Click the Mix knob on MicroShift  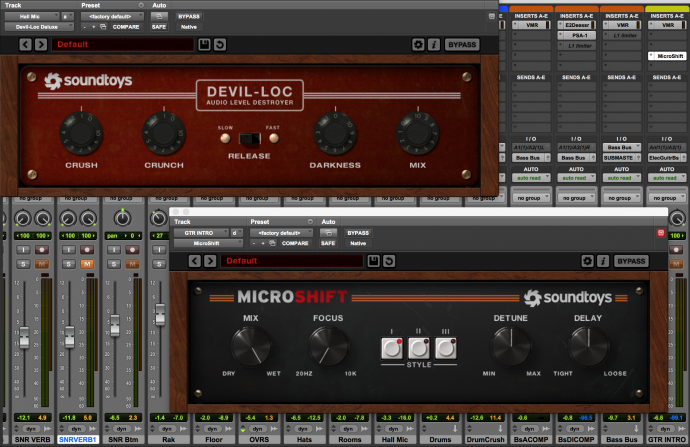251,346
